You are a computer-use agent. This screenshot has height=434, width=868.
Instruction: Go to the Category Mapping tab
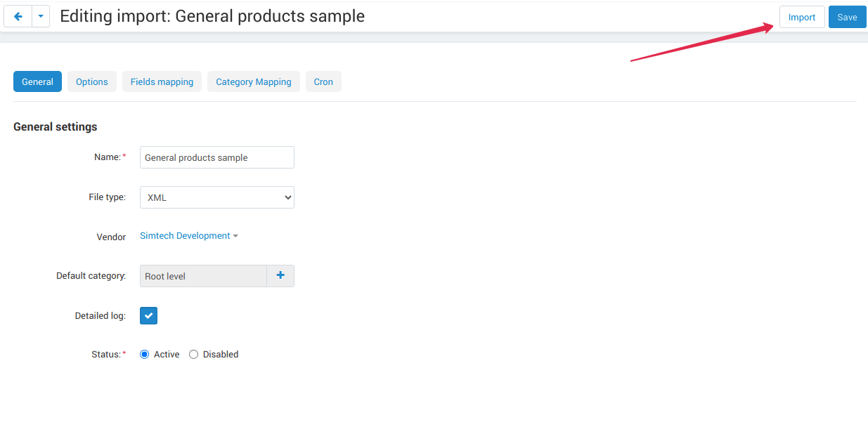pos(254,82)
